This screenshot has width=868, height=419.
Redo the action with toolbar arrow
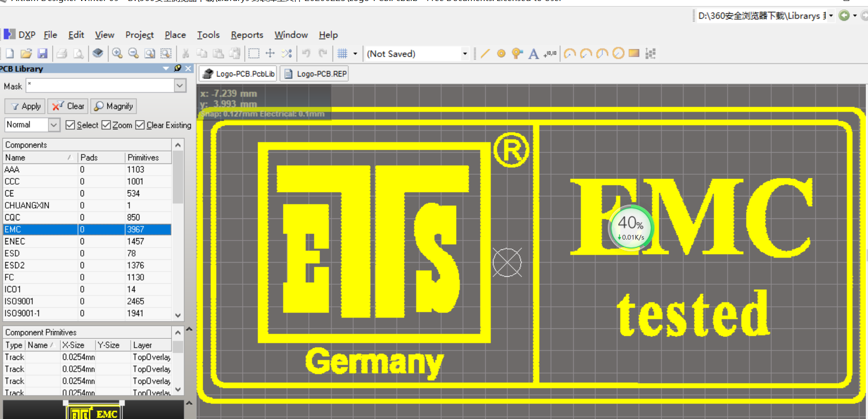coord(323,54)
